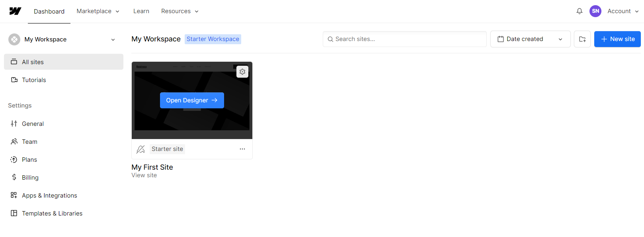Screen dimensions: 644x237
Task: Click the Settings section label
Action: pyautogui.click(x=20, y=106)
